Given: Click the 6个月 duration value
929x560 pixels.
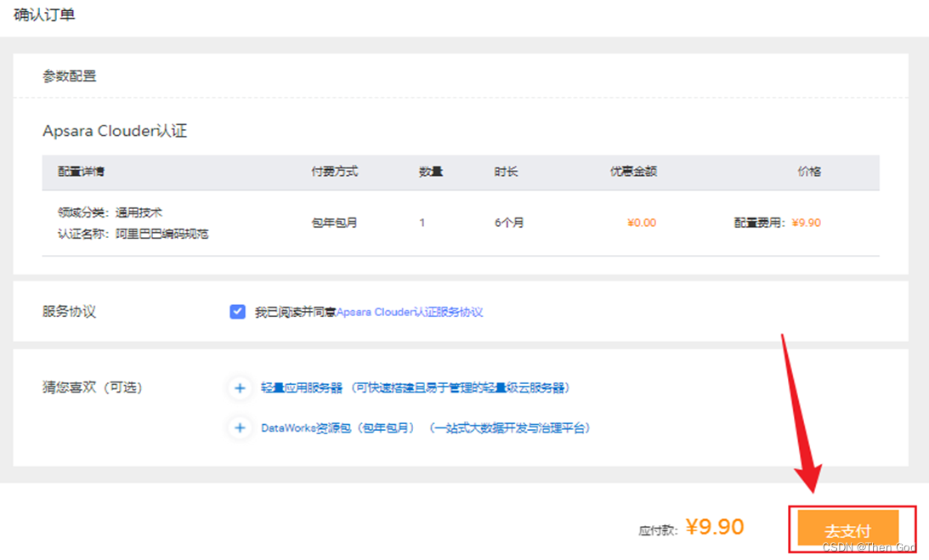Looking at the screenshot, I should 509,223.
